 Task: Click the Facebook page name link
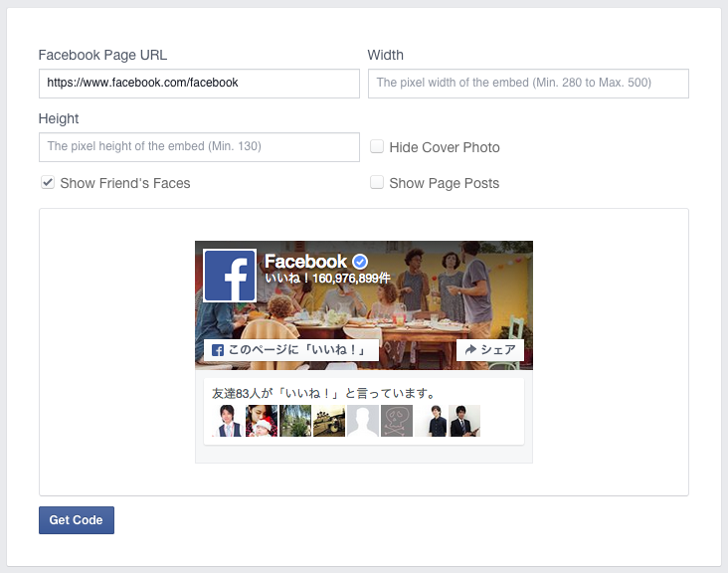click(305, 262)
